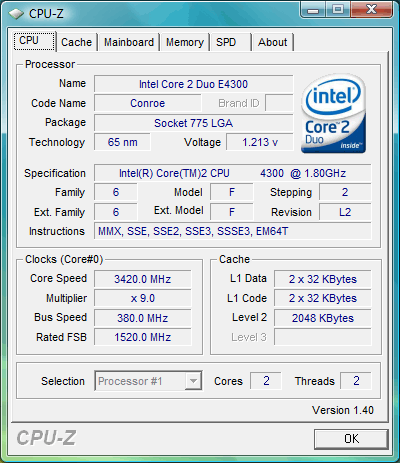Screen dimensions: 400x463
Task: Maximize the CPU-Z window
Action: (338, 9)
